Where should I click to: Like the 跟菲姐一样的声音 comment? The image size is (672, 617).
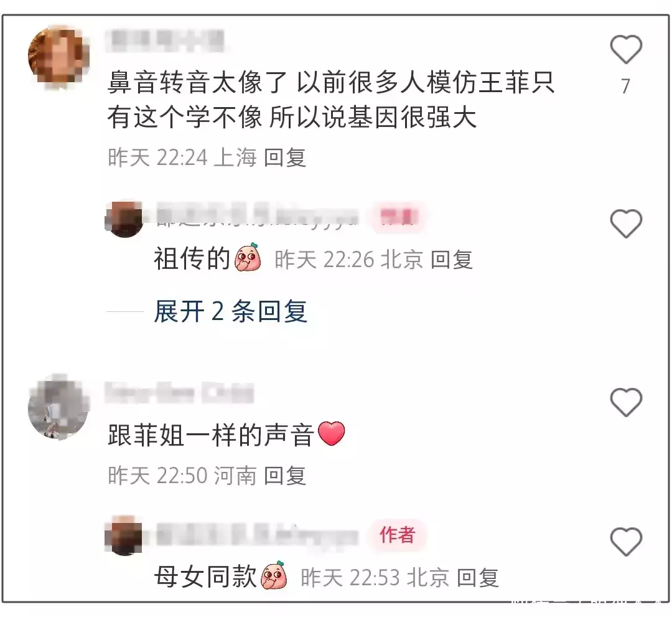coord(626,402)
